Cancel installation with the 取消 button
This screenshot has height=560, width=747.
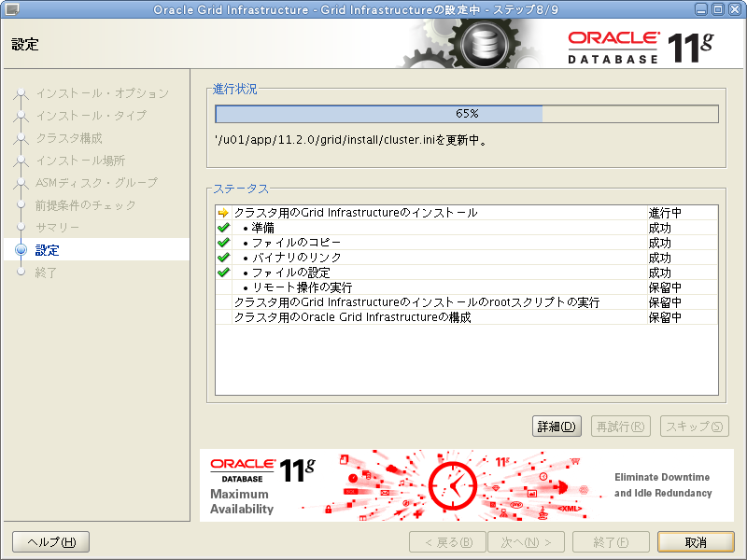point(696,542)
